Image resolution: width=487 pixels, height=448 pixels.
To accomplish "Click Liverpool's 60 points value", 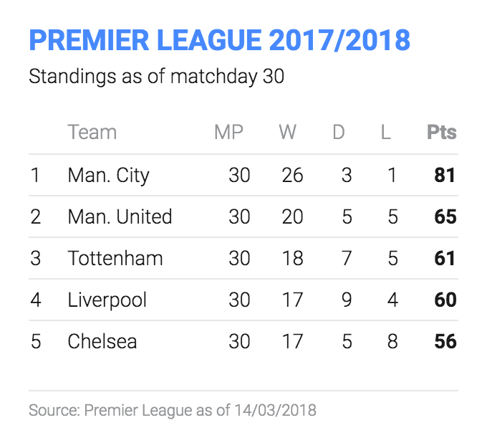I will point(445,300).
